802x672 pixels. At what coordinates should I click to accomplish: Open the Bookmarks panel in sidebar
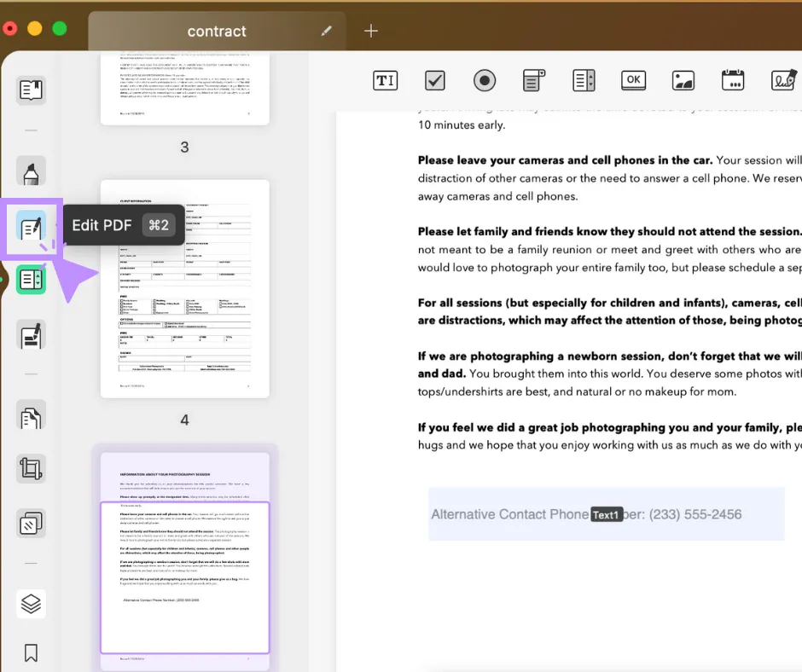(31, 652)
